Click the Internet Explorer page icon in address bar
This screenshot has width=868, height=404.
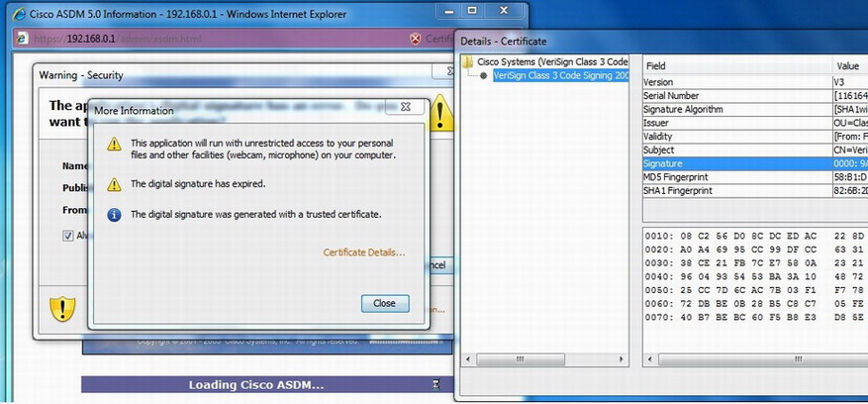[x=22, y=39]
